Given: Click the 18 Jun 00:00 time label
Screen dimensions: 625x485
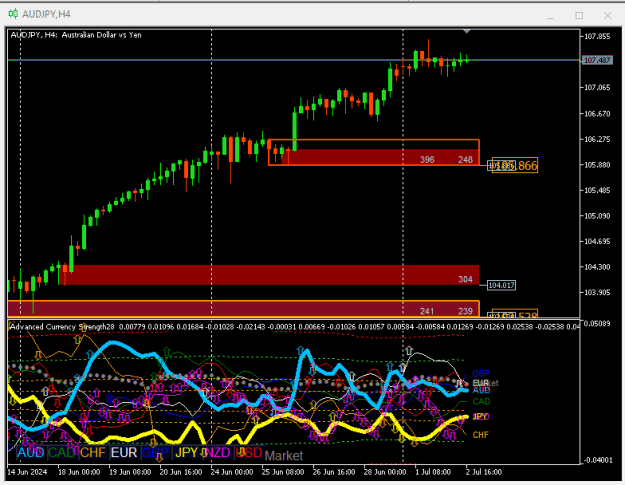Looking at the screenshot, I should click(x=79, y=472).
